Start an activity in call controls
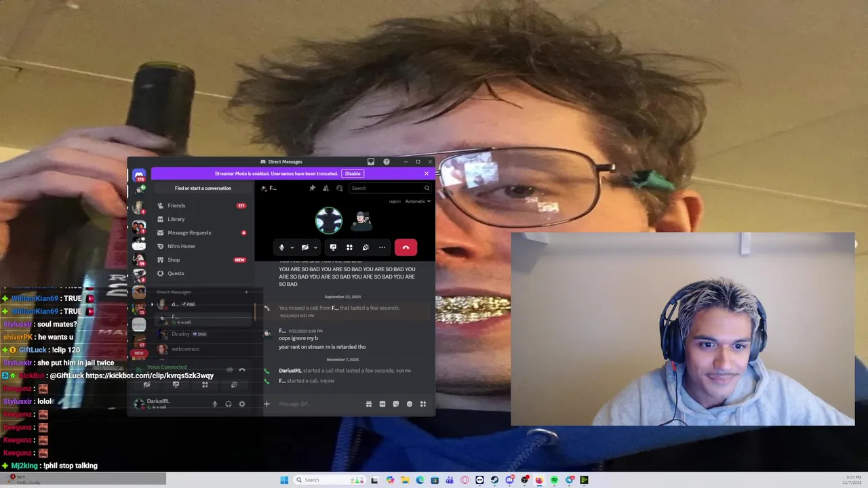The height and width of the screenshot is (488, 868). pos(349,247)
